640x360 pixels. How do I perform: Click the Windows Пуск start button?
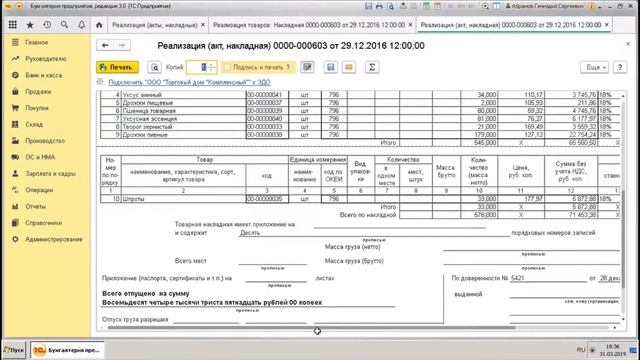(x=14, y=350)
